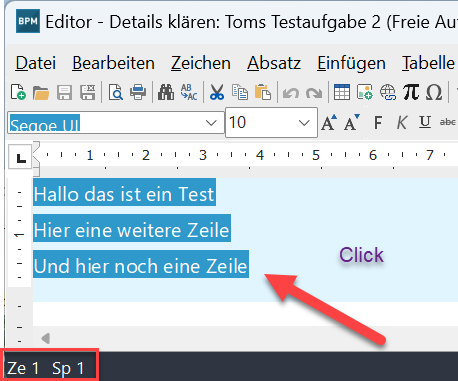Click the text line 'Hallo das ist ein Test'
Screen dimensions: 458x381
coord(124,194)
